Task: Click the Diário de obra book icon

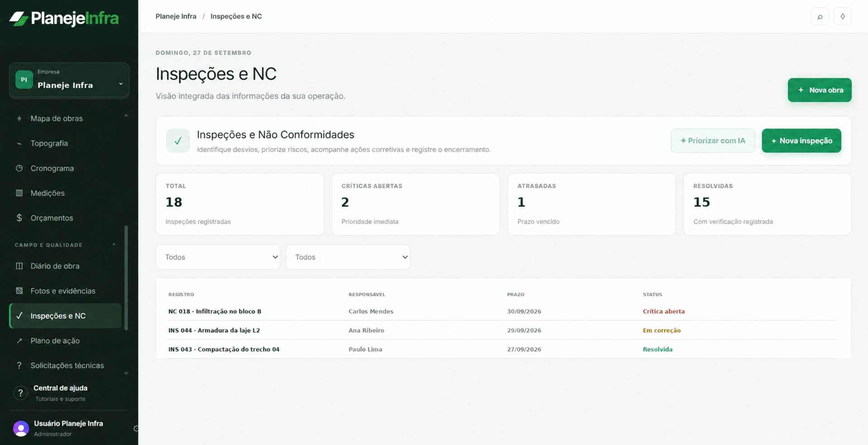Action: (x=19, y=266)
